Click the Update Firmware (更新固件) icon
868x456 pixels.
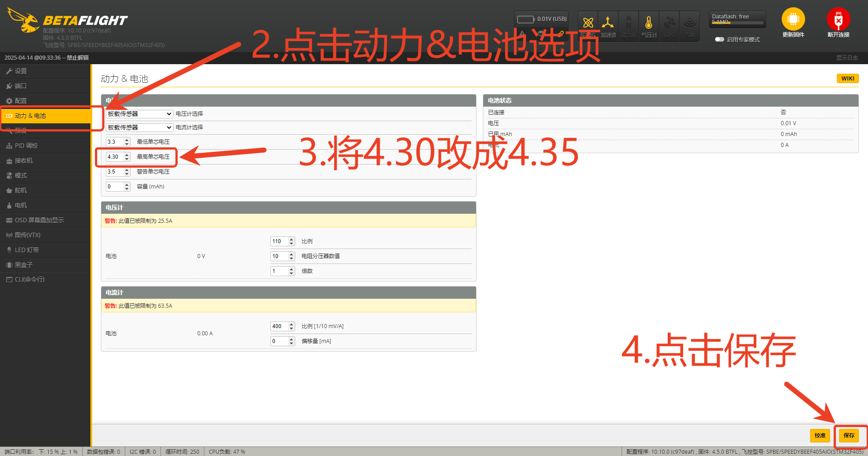click(793, 20)
